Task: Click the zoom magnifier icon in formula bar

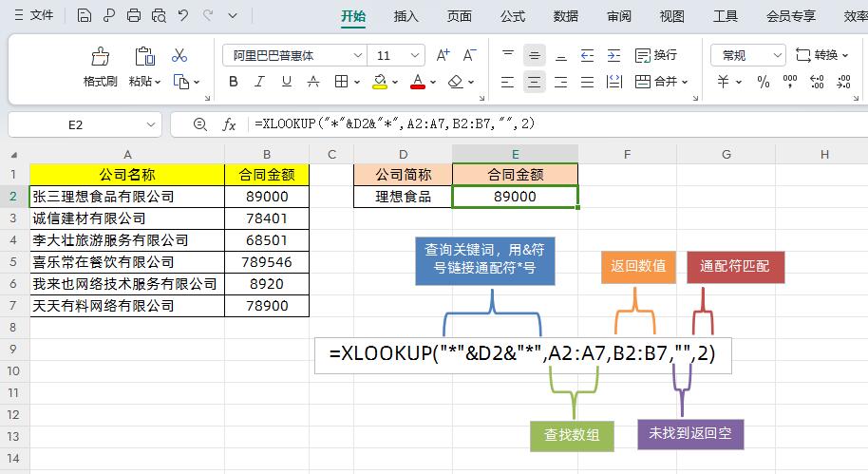Action: [199, 124]
